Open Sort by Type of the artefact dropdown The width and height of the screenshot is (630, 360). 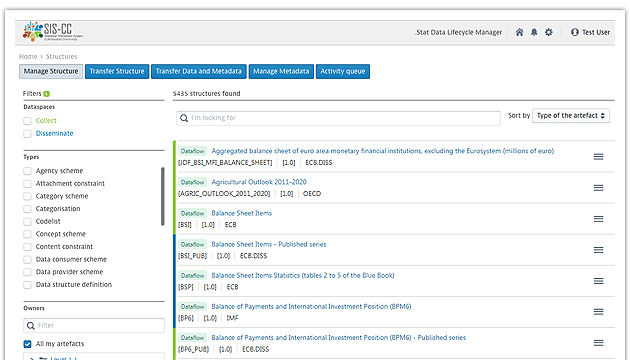pyautogui.click(x=571, y=116)
